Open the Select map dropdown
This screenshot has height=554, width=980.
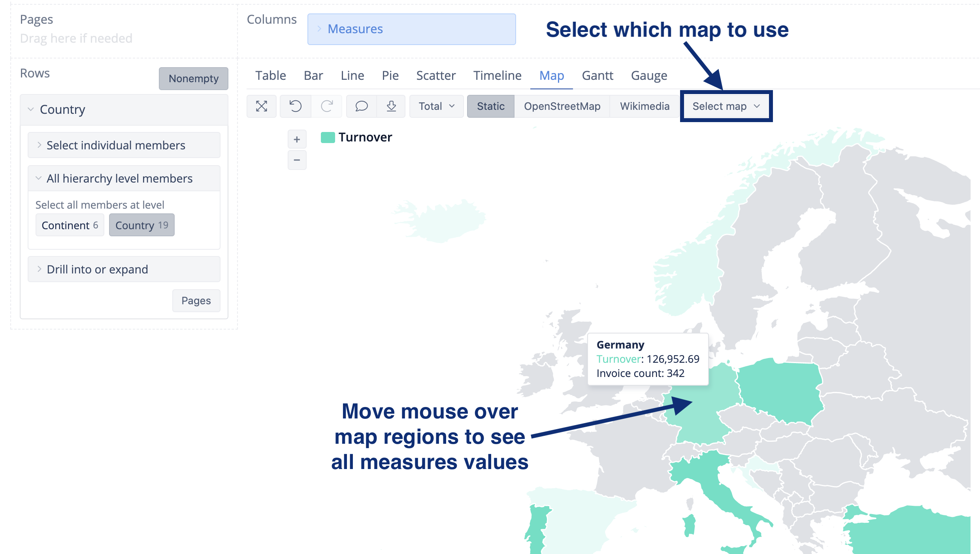tap(726, 106)
